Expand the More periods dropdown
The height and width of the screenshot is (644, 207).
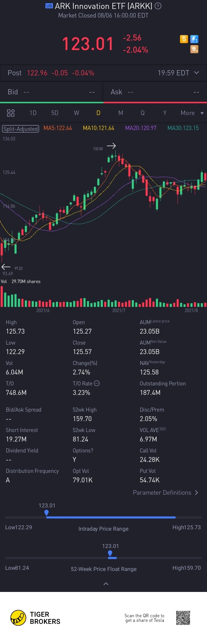pos(192,113)
